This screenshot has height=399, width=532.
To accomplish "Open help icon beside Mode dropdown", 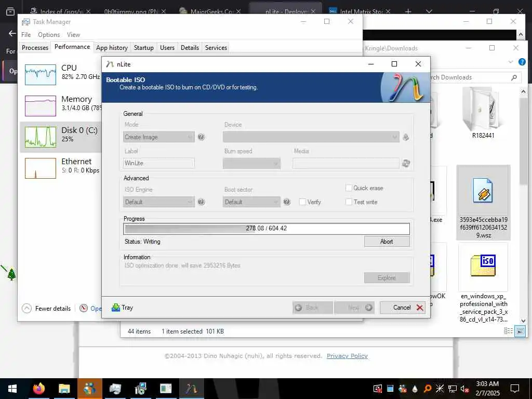I will 201,137.
